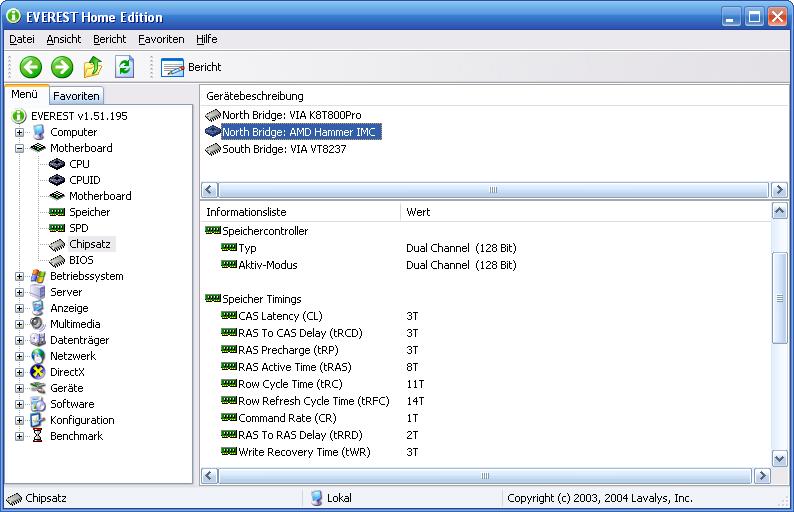Switch to the Favoriten tab

tap(76, 96)
